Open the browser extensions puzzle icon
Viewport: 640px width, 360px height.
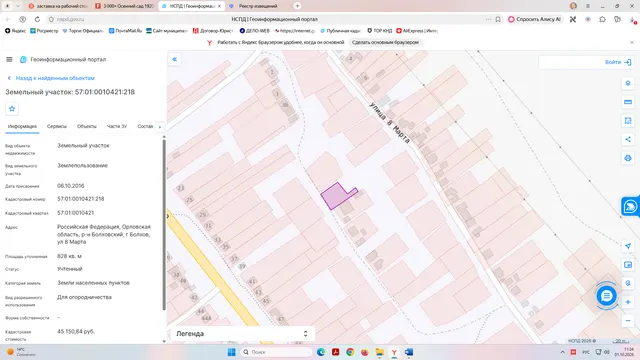point(602,19)
